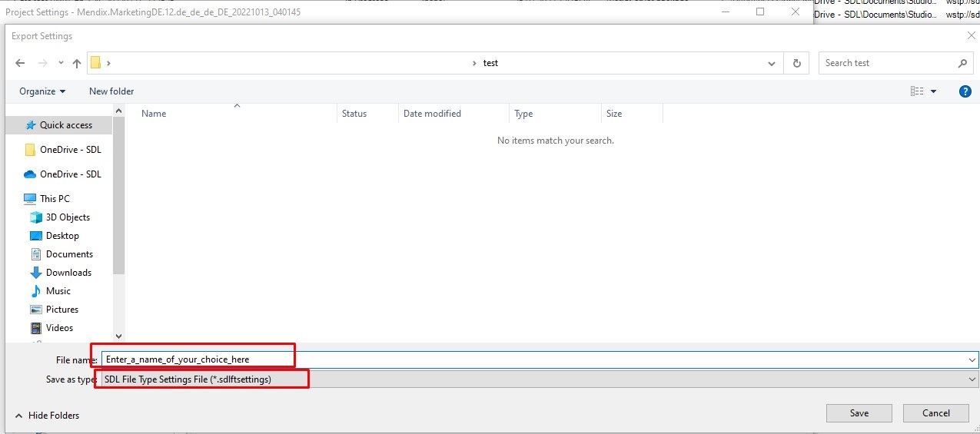Collapse the folder pane with Hide Folders

point(47,416)
